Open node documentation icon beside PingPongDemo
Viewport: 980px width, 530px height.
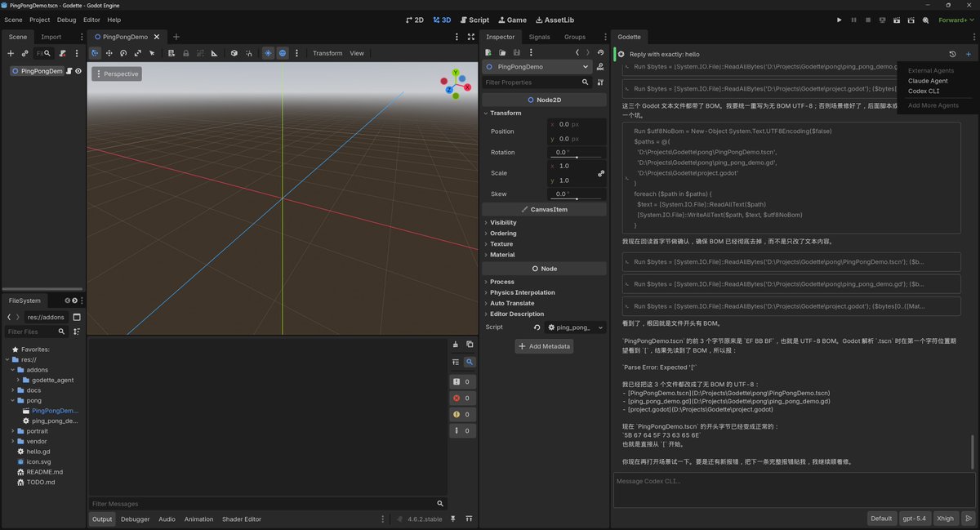click(x=600, y=67)
